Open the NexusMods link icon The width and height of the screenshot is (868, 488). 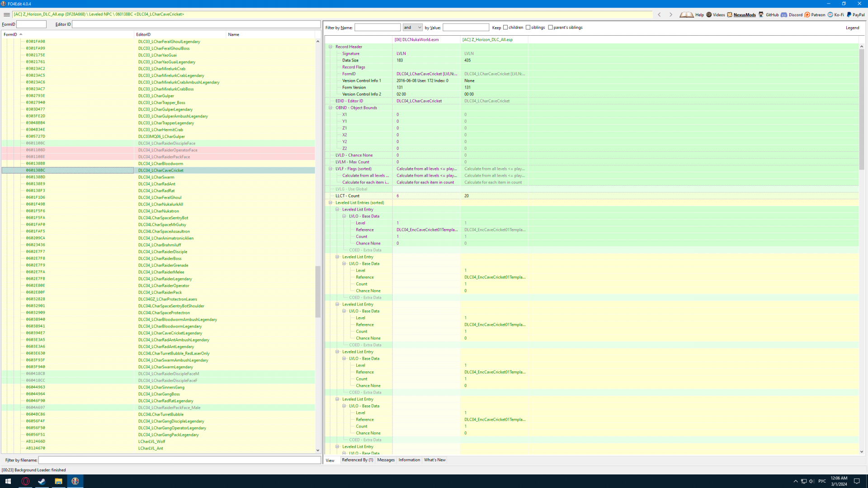coord(730,15)
